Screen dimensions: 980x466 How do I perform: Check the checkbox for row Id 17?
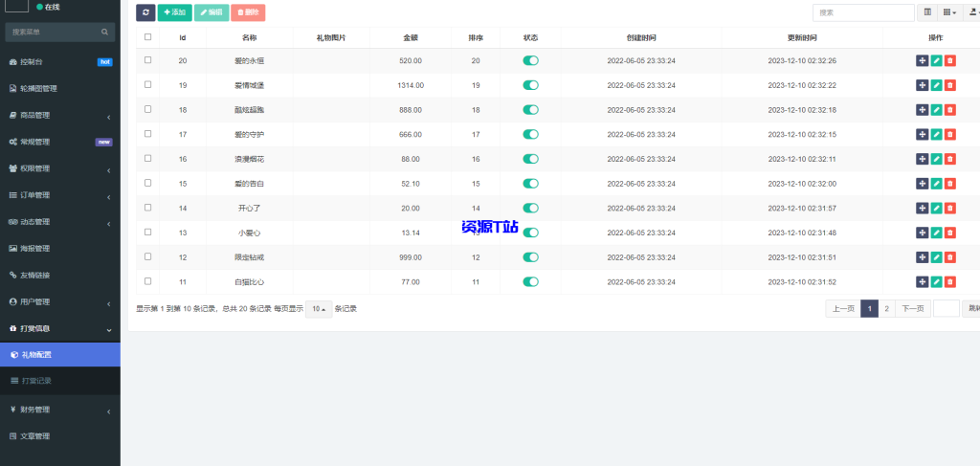[x=147, y=134]
